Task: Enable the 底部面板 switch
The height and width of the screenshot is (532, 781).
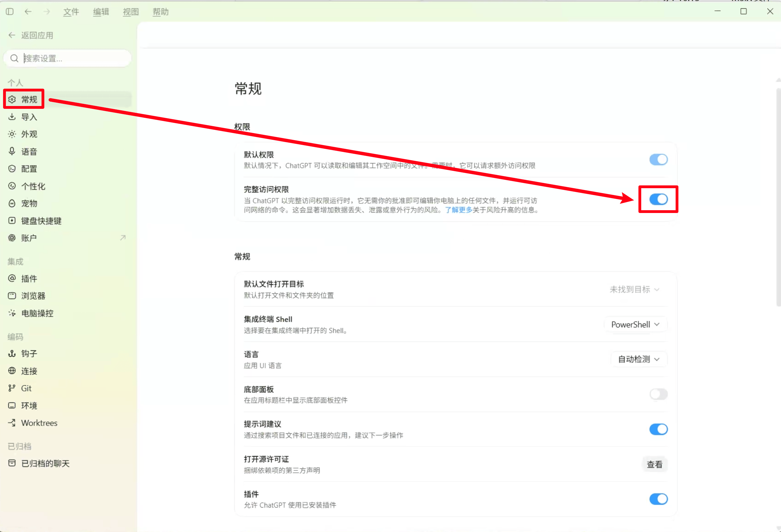Action: 658,394
